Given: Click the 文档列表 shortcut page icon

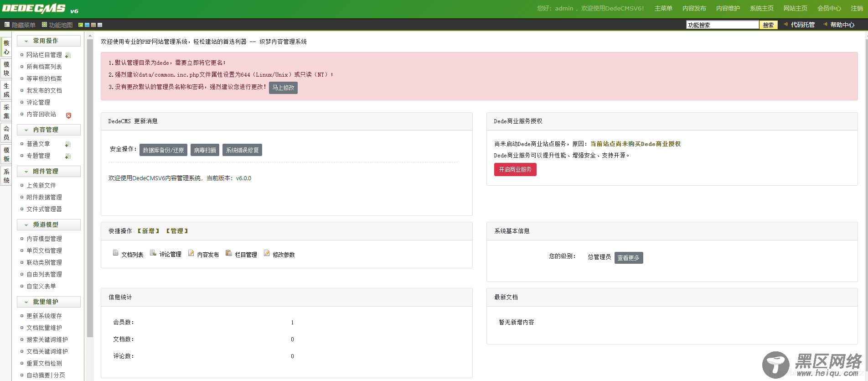Looking at the screenshot, I should (116, 253).
